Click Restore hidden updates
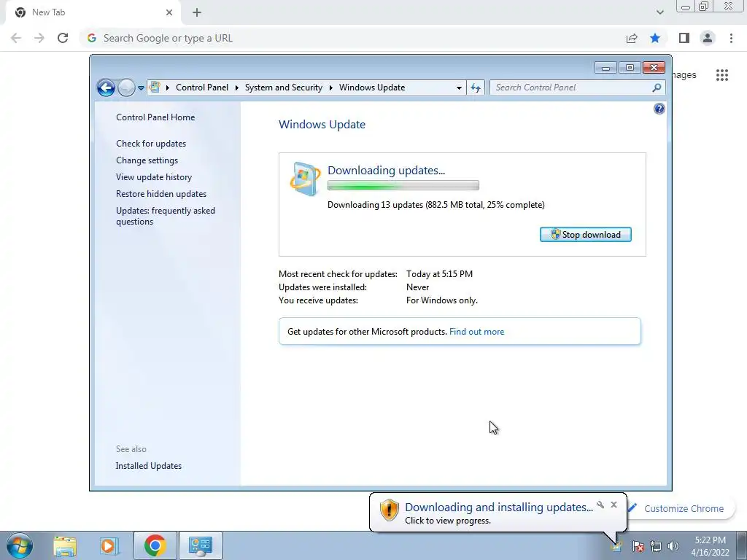This screenshot has height=560, width=747. pos(161,194)
